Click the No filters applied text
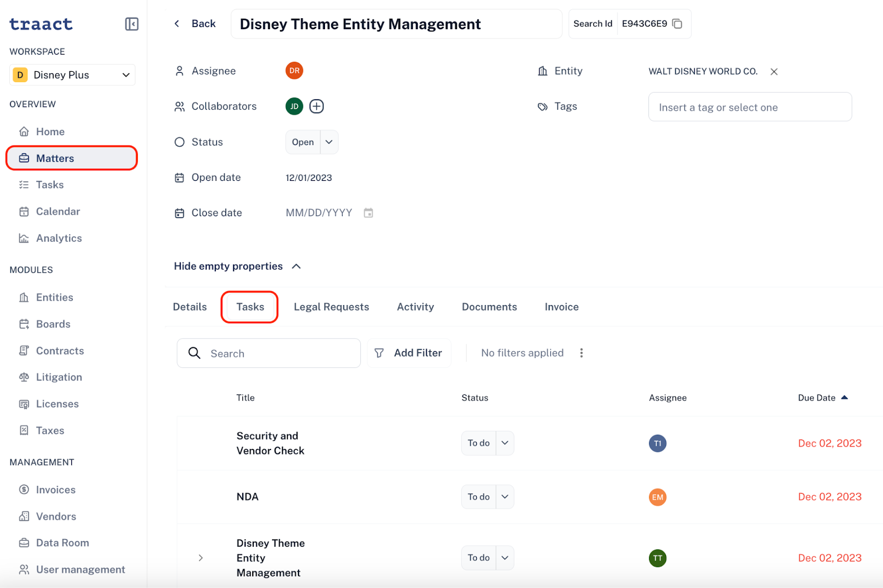This screenshot has width=883, height=588. [x=522, y=353]
